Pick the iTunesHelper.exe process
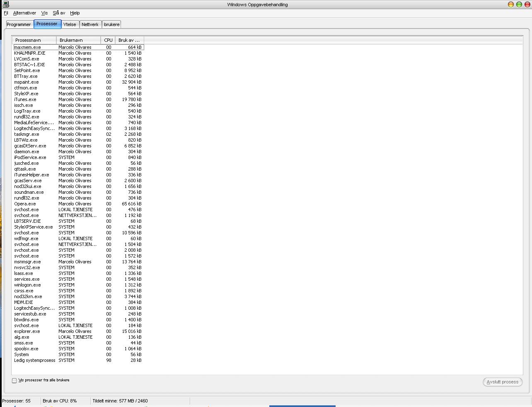532x407 pixels. (78, 175)
